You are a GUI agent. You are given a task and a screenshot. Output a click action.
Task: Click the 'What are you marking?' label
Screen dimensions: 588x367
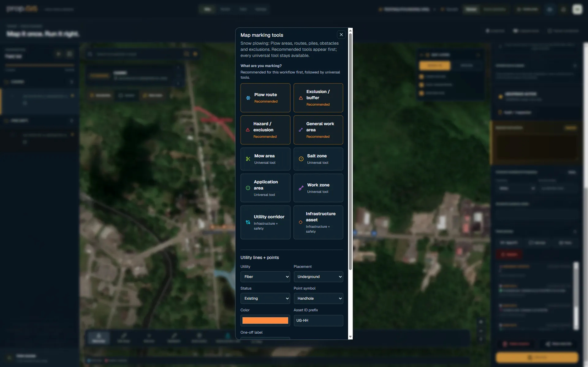[261, 66]
